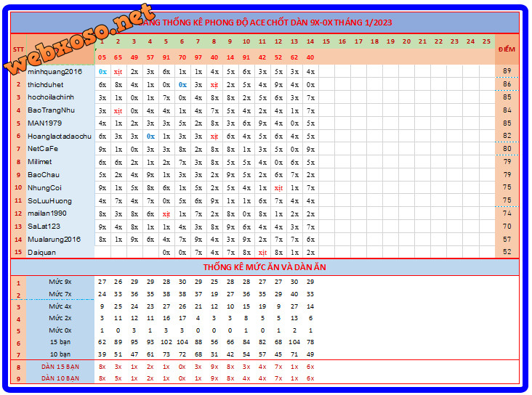
Task: Select score 52 for Daiquan
Action: click(x=507, y=251)
